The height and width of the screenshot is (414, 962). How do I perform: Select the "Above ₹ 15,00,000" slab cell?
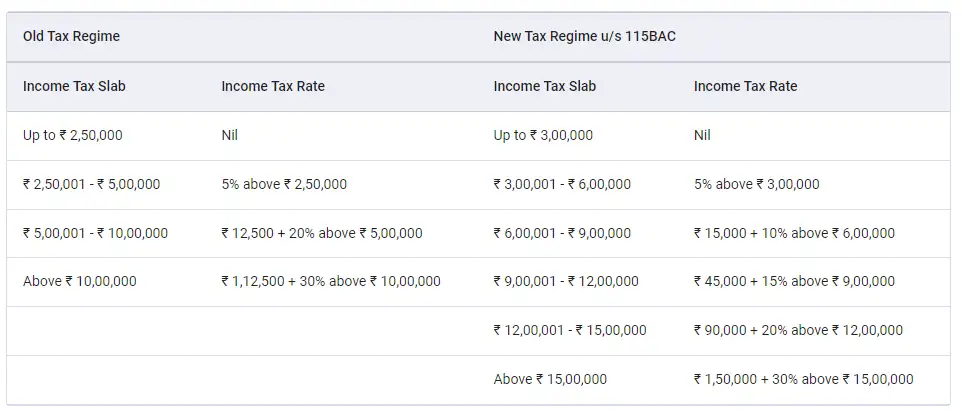[x=550, y=379]
